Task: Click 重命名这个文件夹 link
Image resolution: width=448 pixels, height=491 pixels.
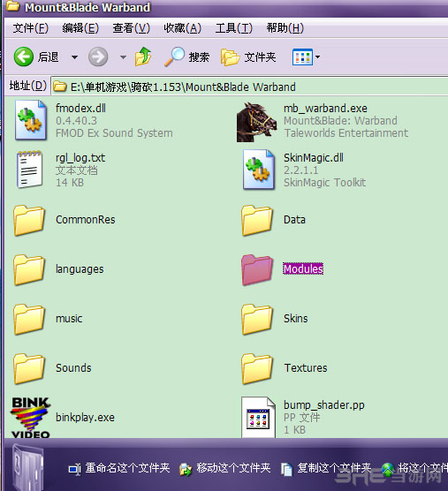Action: [127, 468]
